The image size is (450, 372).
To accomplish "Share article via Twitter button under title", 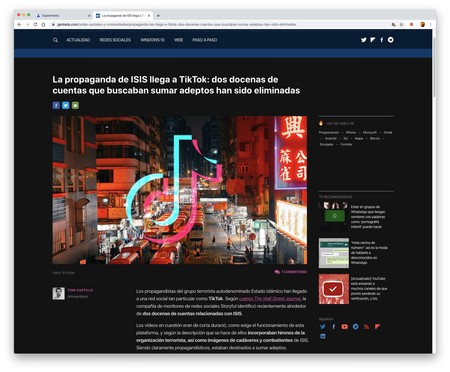I will (x=66, y=105).
